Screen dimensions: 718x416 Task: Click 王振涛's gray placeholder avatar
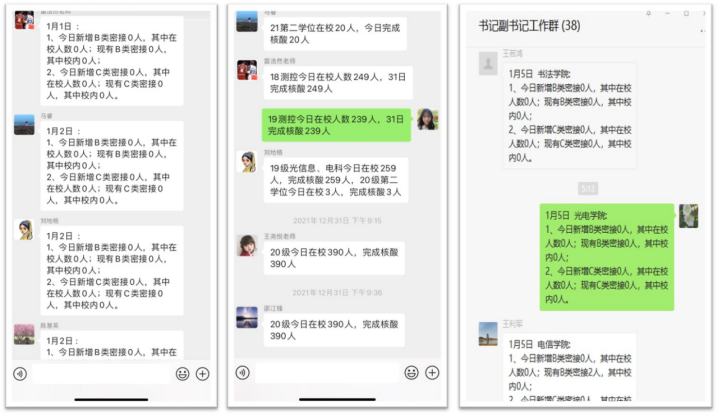(x=488, y=64)
